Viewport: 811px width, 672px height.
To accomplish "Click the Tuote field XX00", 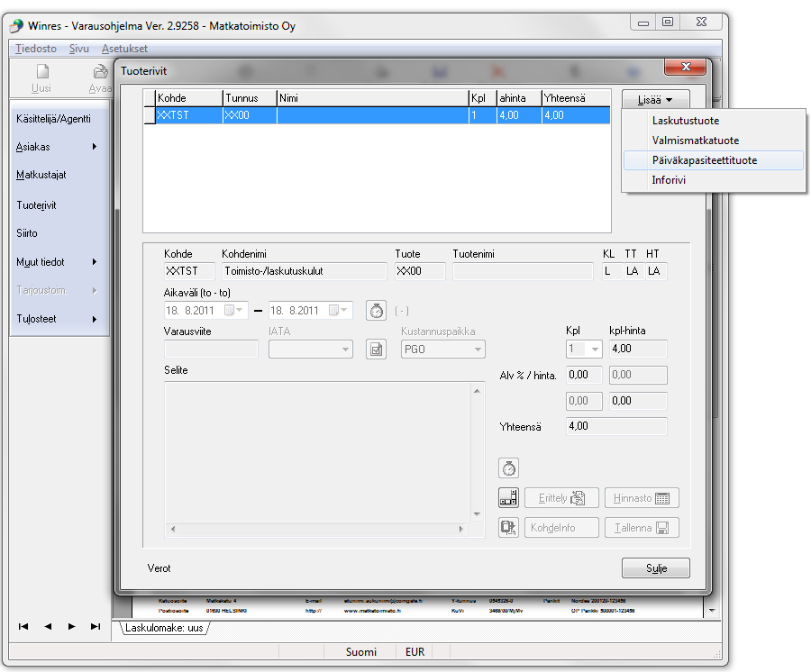I will pos(420,271).
